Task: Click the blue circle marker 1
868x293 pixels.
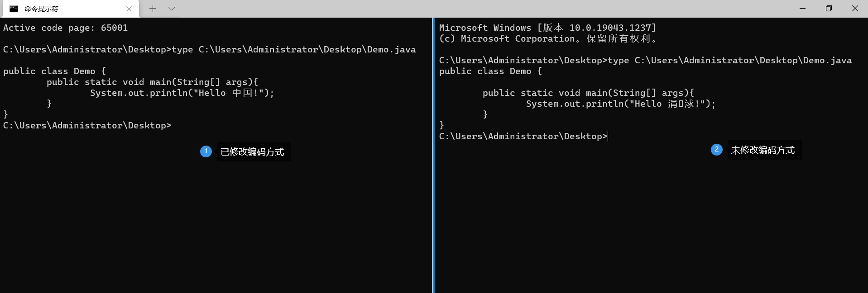Action: pyautogui.click(x=206, y=151)
